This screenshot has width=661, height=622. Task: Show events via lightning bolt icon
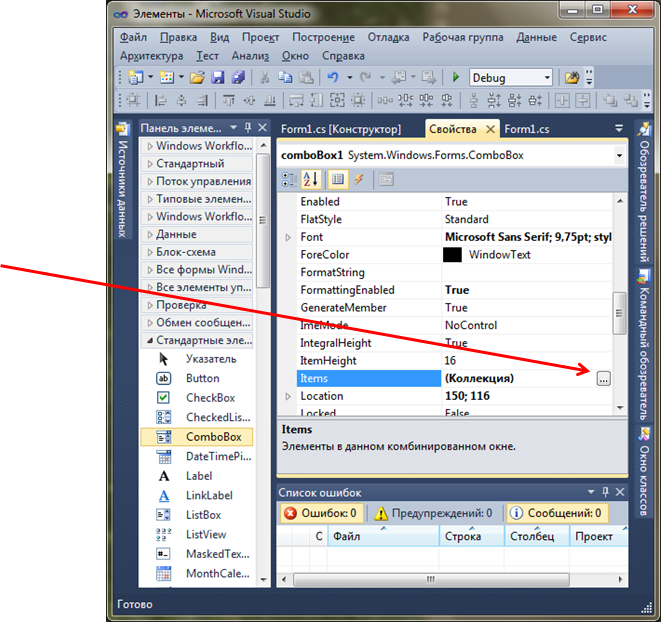[x=358, y=179]
